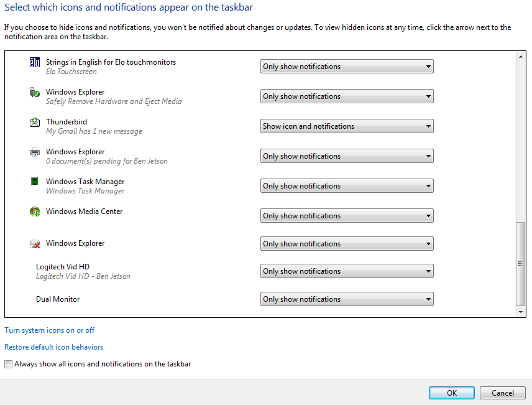Open the Logitech Vid HD behavior dropdown

point(347,271)
